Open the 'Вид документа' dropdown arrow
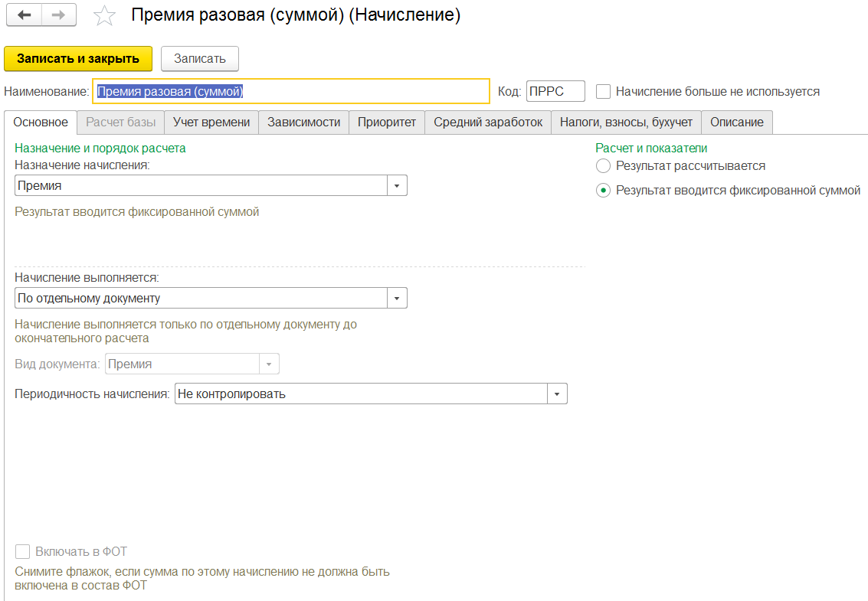 tap(269, 364)
